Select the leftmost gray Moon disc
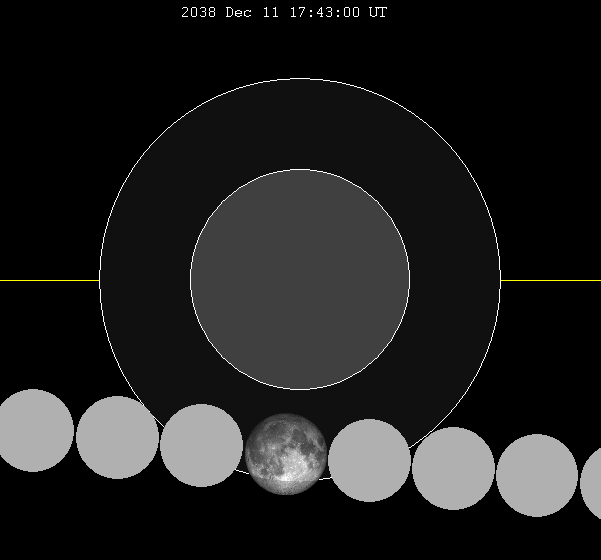 32,430
